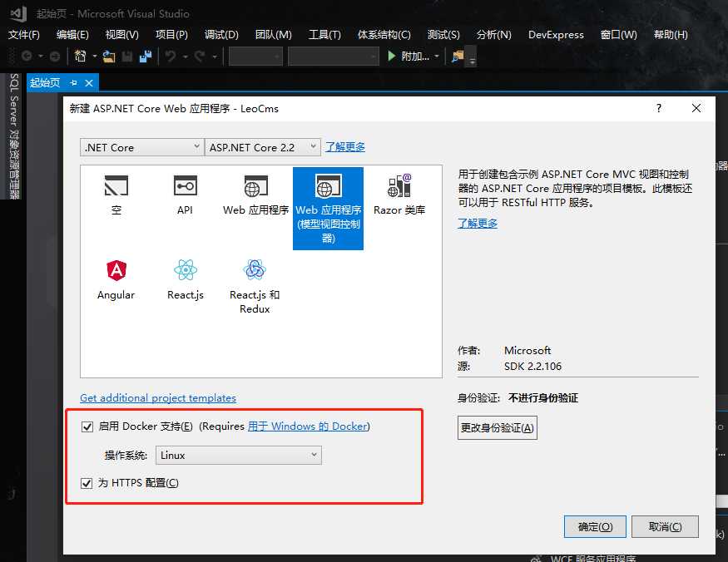Click the 取消(C) button
Image resolution: width=728 pixels, height=562 pixels.
click(665, 527)
